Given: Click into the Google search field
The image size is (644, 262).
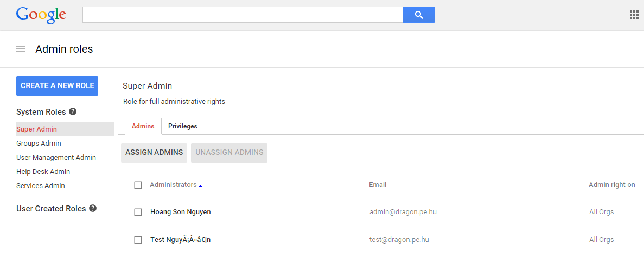Looking at the screenshot, I should 242,15.
